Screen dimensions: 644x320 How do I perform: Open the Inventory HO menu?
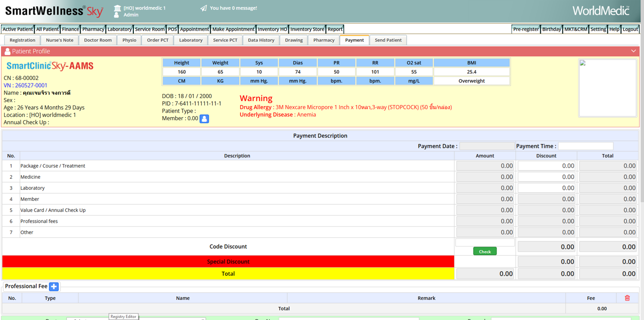[273, 29]
